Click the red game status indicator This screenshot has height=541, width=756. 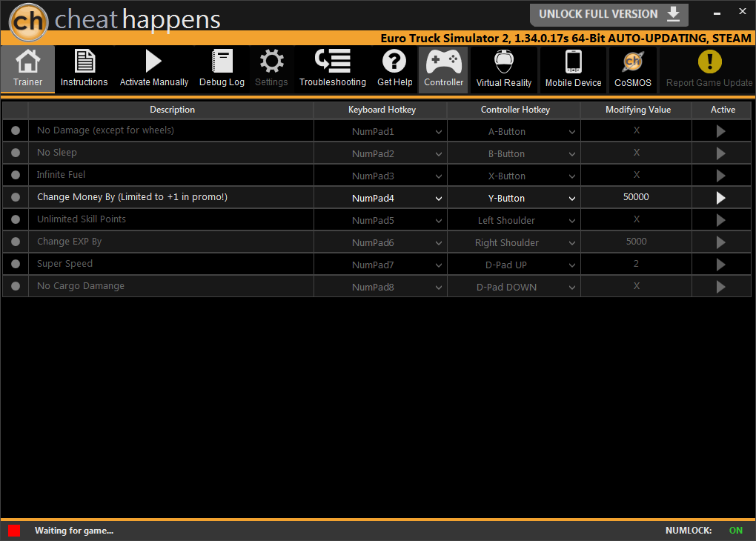coord(14,531)
